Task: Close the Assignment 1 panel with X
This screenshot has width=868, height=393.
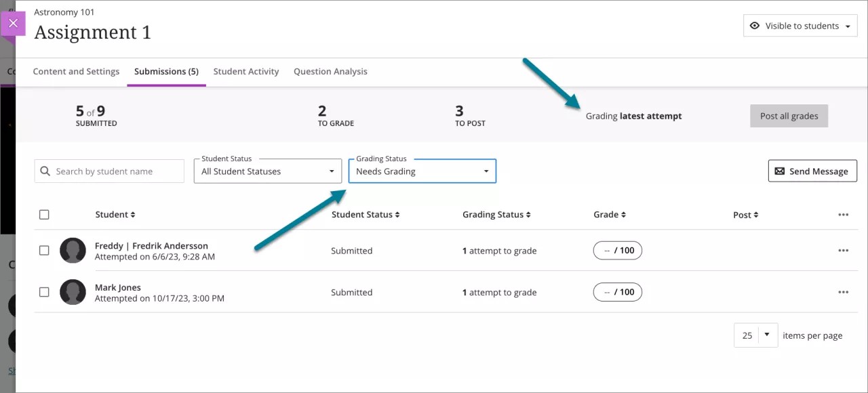Action: [13, 24]
